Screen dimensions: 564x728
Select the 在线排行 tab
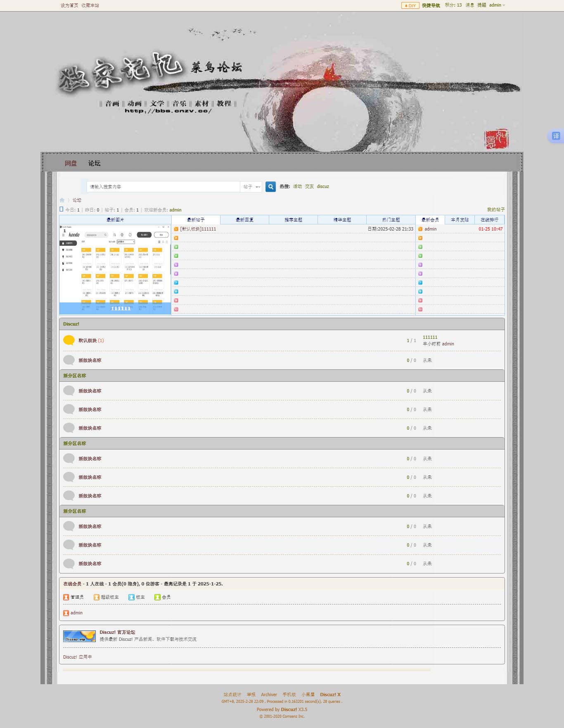coord(489,220)
